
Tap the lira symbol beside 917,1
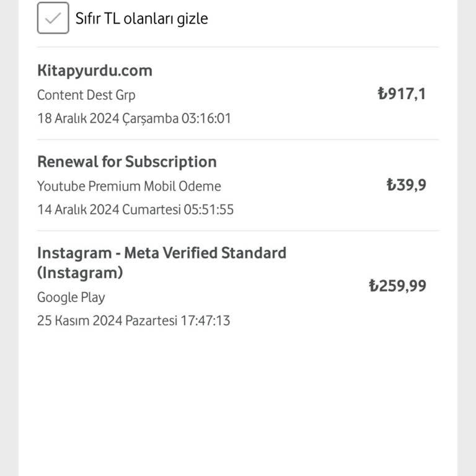(x=382, y=94)
